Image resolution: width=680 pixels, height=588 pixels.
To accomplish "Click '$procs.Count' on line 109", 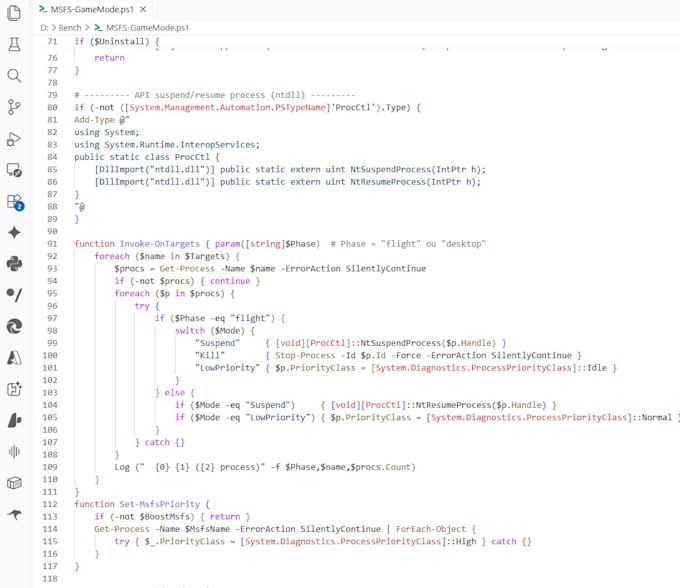I will [381, 467].
